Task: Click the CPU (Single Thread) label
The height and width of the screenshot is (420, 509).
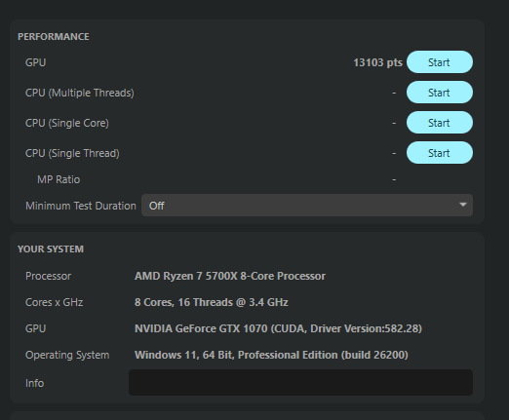Action: (72, 153)
